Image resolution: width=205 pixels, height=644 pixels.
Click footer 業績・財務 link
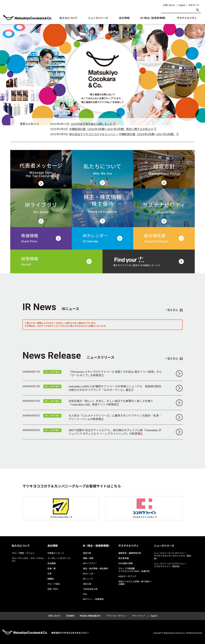pyautogui.click(x=88, y=558)
